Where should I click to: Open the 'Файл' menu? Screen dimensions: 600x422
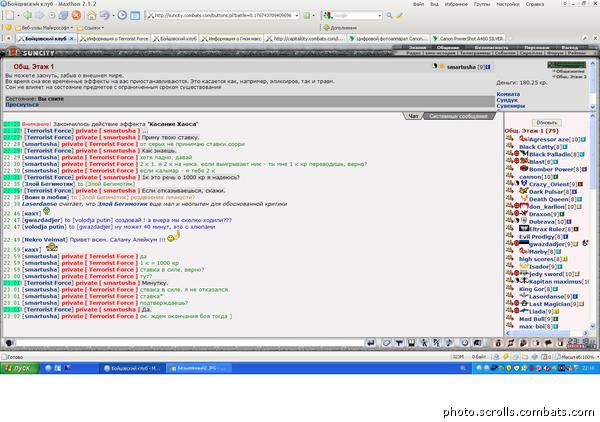point(418,4)
